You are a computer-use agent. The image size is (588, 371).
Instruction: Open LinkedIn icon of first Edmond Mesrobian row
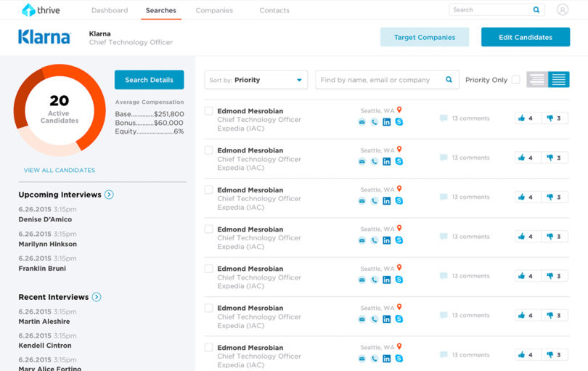click(x=387, y=122)
